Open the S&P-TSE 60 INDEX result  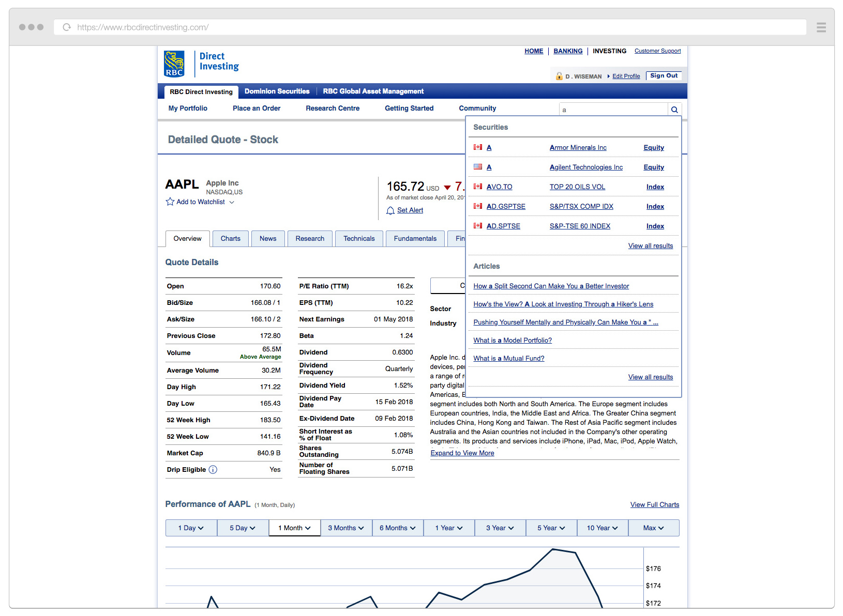[x=580, y=226]
